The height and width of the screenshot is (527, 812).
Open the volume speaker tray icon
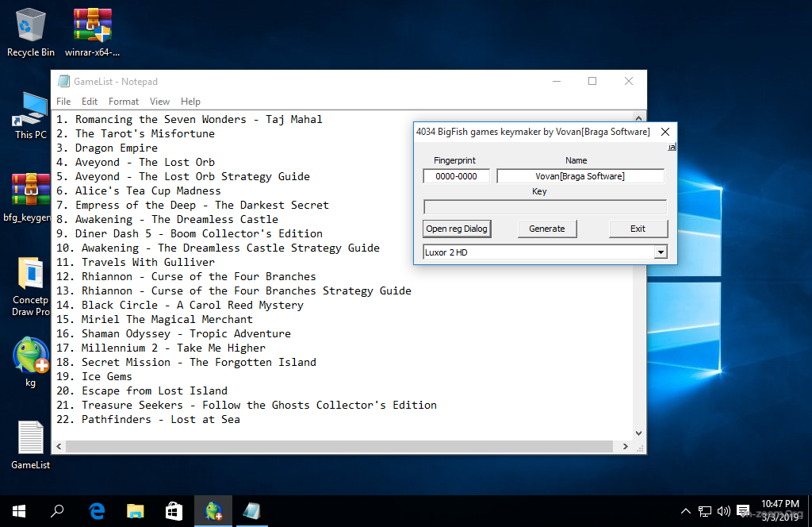(x=724, y=511)
